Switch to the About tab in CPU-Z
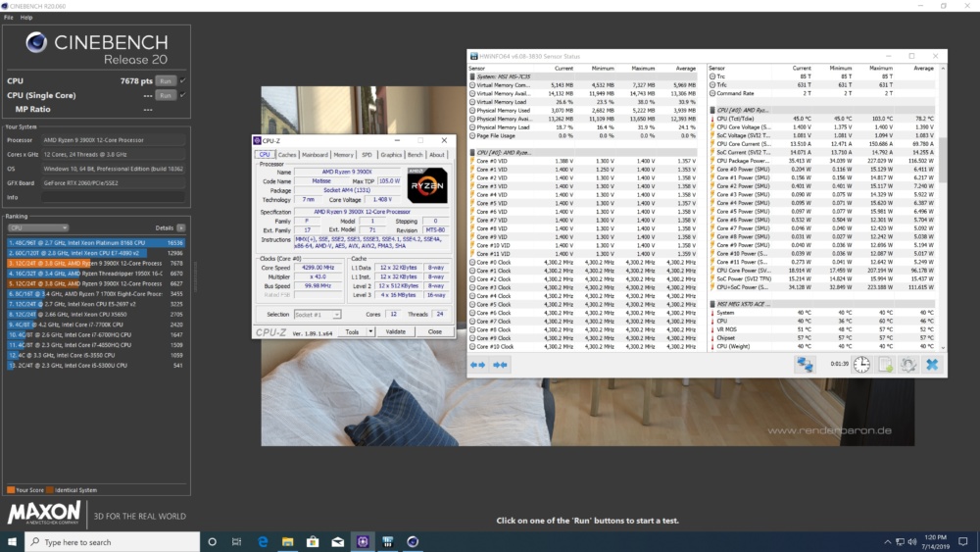Viewport: 980px width, 552px height. click(437, 154)
